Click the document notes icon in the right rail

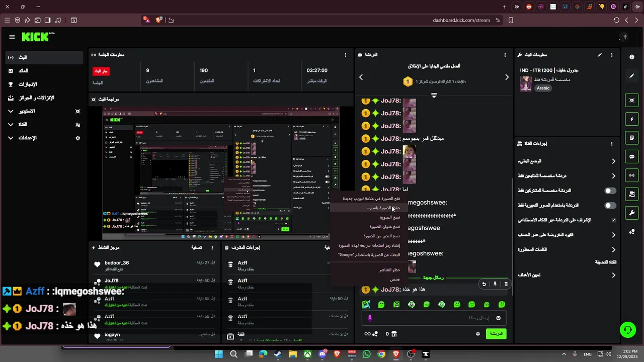click(632, 138)
